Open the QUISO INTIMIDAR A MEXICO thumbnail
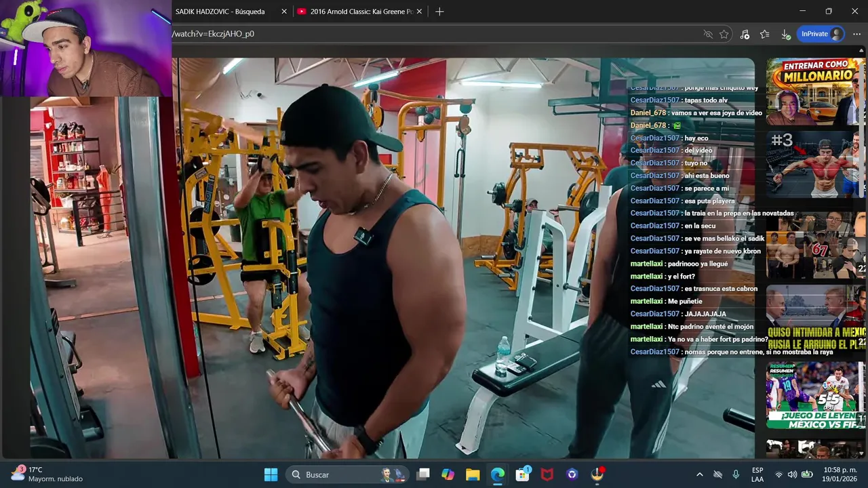This screenshot has width=868, height=488. click(x=816, y=319)
